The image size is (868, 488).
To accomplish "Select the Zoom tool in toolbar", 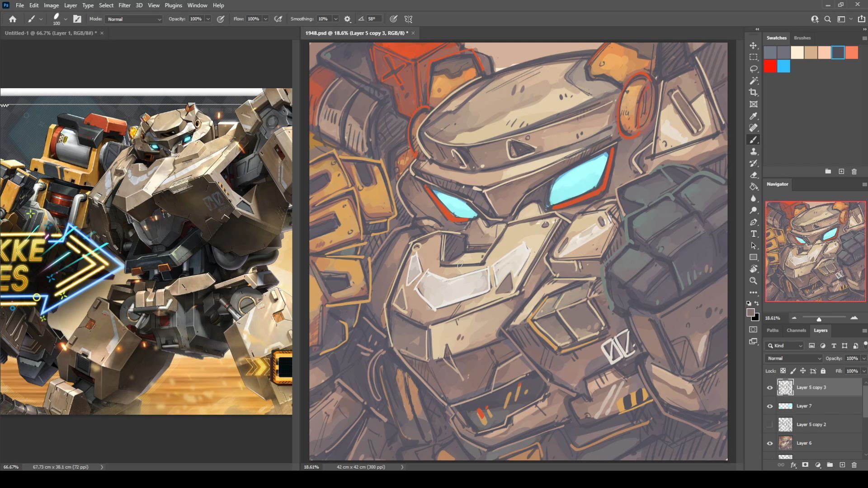I will [x=753, y=281].
